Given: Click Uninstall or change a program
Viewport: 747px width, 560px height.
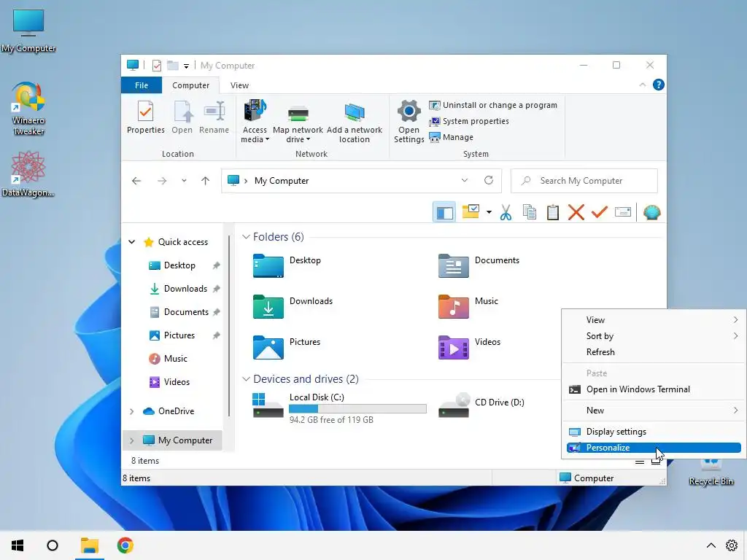Looking at the screenshot, I should click(493, 105).
